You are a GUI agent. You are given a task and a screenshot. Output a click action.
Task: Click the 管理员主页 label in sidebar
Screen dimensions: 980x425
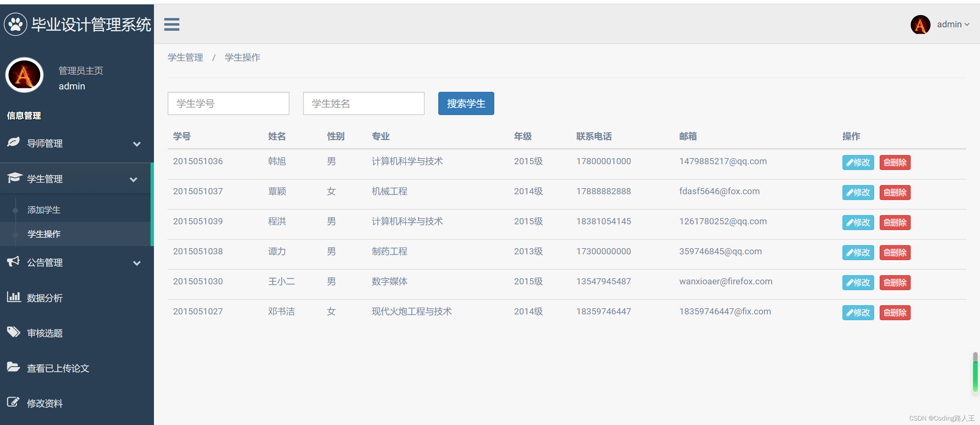click(x=81, y=71)
